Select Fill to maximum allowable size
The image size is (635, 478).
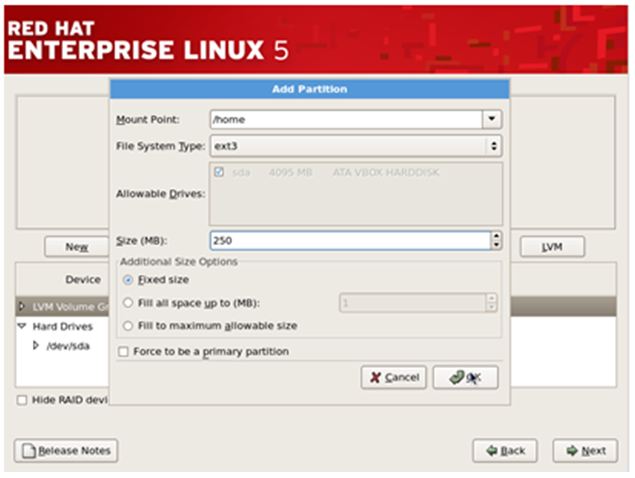point(128,326)
